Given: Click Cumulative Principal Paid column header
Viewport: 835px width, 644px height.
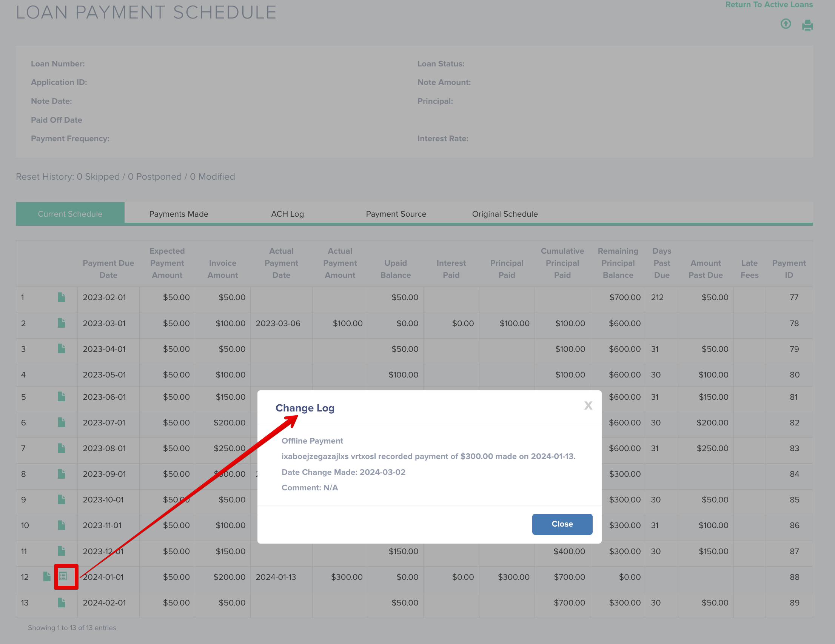Looking at the screenshot, I should [562, 263].
